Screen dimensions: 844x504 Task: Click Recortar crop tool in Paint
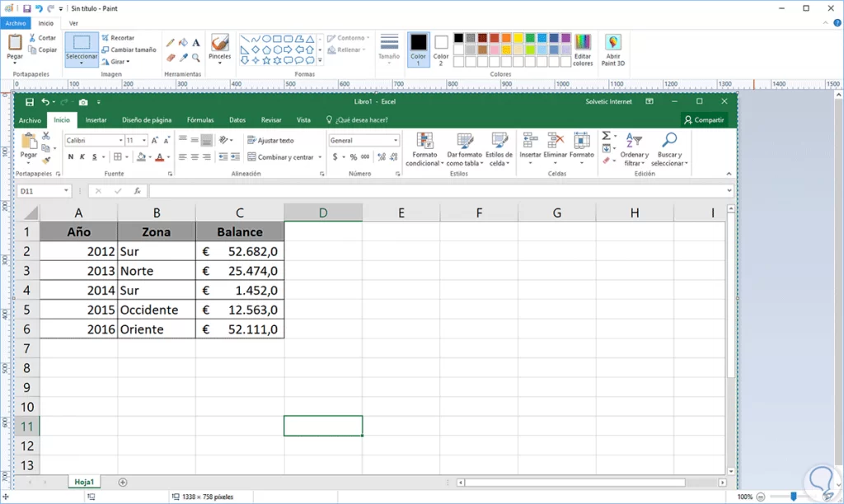118,38
